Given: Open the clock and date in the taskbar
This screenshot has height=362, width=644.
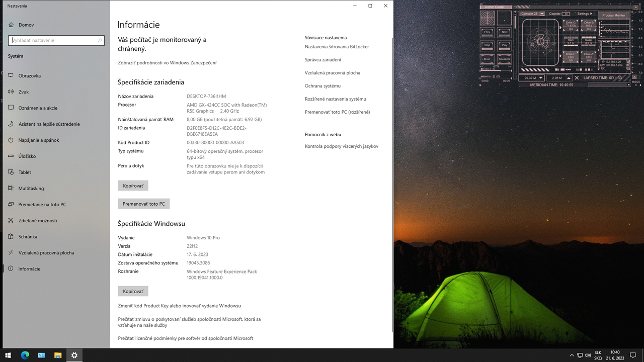Looking at the screenshot, I should coord(615,355).
